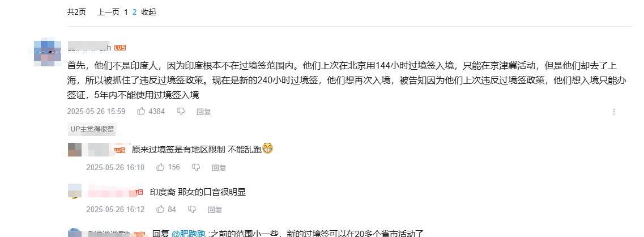
Task: Select page 2 of replies
Action: 134,12
